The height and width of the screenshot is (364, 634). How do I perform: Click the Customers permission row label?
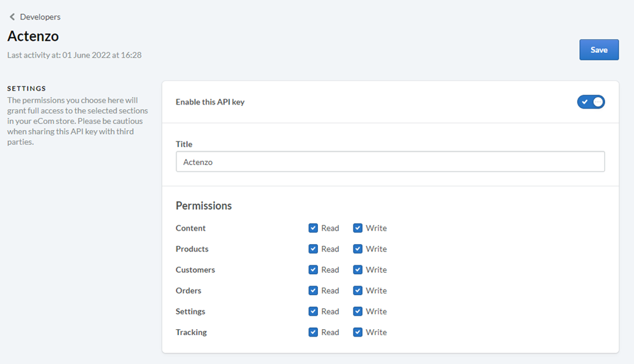coord(195,269)
